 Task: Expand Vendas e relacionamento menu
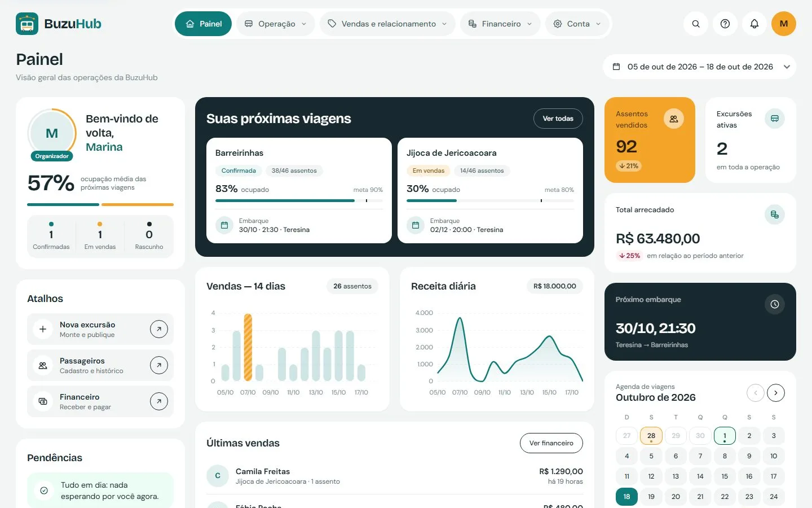pyautogui.click(x=387, y=24)
